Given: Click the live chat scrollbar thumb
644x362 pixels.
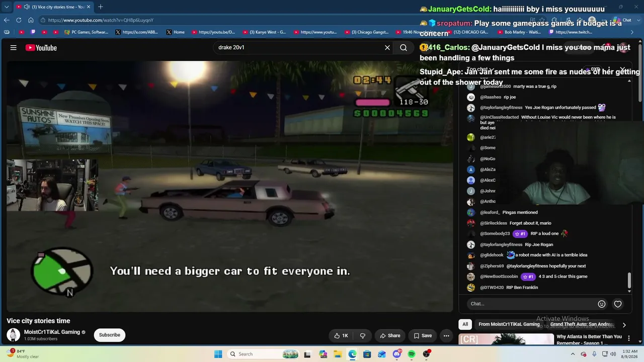Looking at the screenshot, I should (629, 280).
